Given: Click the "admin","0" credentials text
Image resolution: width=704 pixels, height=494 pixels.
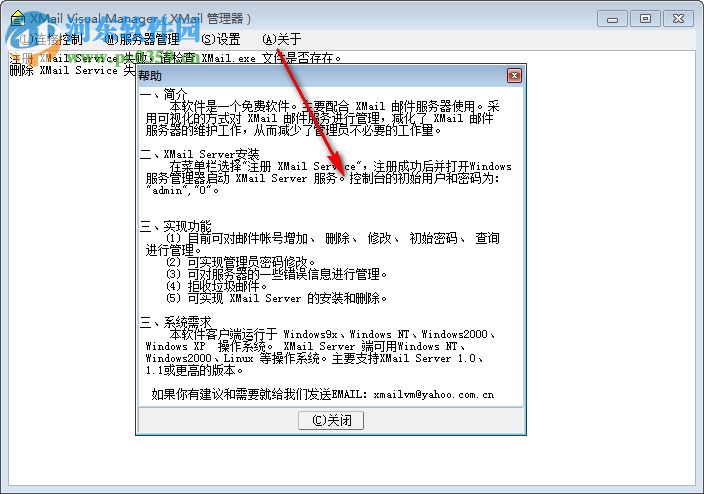Looking at the screenshot, I should [x=183, y=190].
